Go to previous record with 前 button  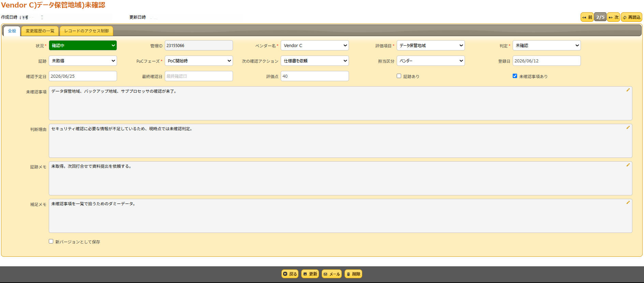[587, 17]
